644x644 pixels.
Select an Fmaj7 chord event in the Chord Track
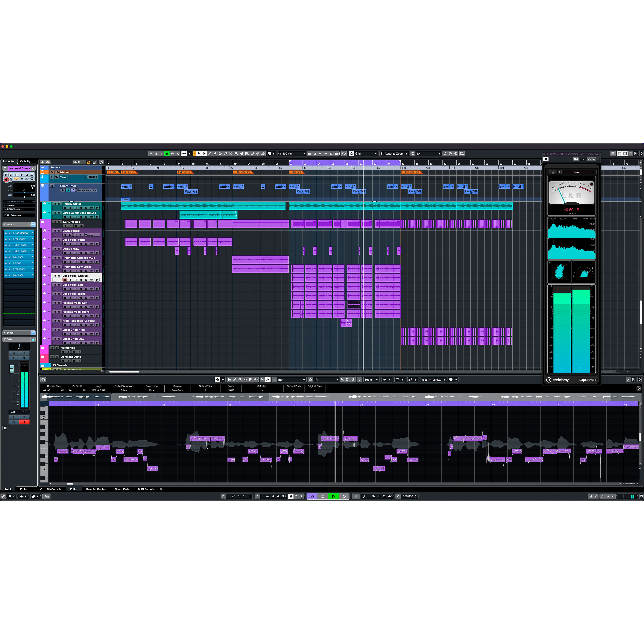127,186
